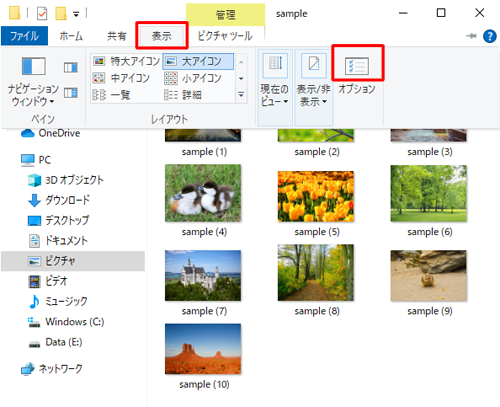This screenshot has width=500, height=407.
Task: Open the ナビゲーション ウィンドウ pane menu
Action: (33, 81)
